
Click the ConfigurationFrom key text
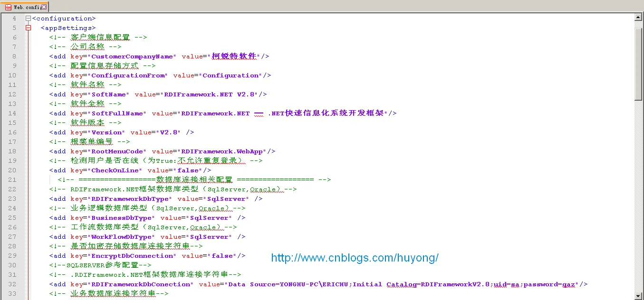pyautogui.click(x=128, y=75)
